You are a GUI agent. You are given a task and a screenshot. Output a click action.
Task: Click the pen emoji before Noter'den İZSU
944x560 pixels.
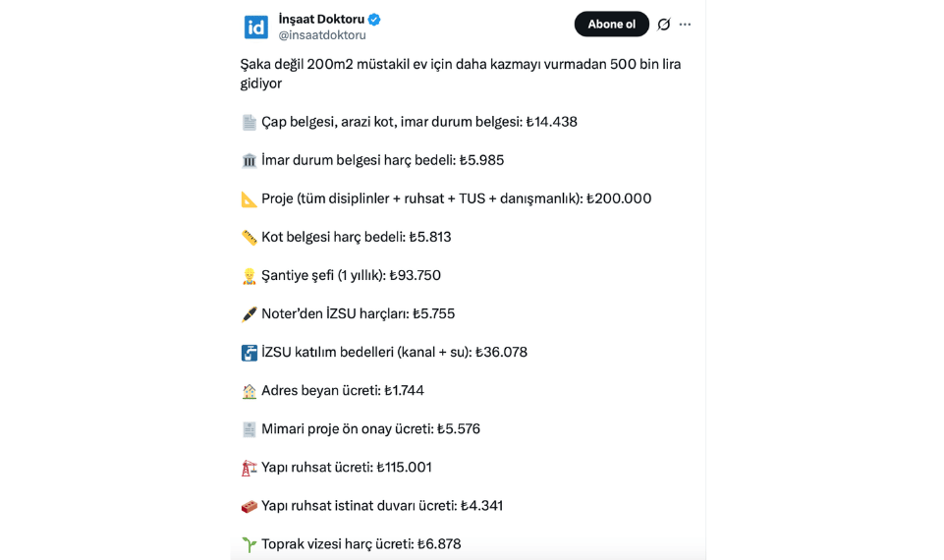point(250,314)
